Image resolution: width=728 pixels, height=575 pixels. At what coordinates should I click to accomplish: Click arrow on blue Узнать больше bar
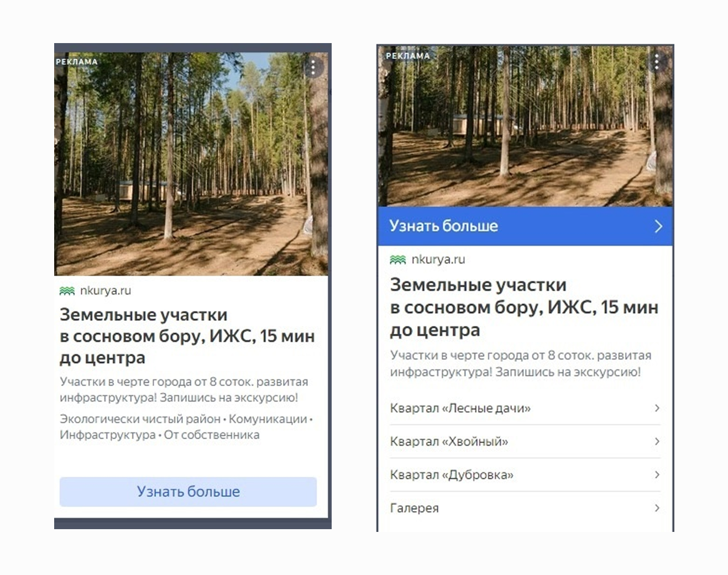click(658, 226)
